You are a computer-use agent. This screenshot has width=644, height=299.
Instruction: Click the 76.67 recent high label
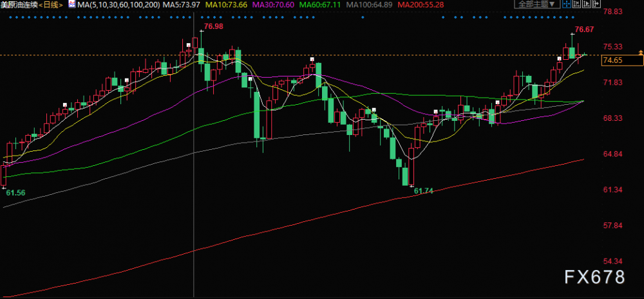[x=585, y=30]
